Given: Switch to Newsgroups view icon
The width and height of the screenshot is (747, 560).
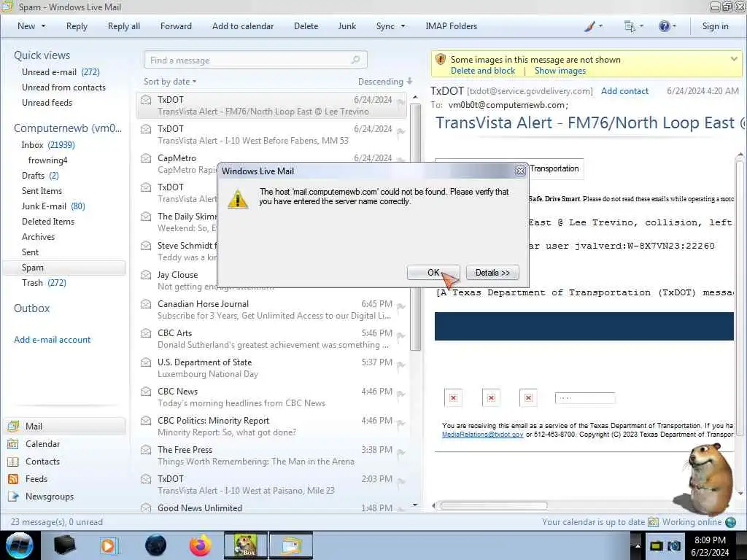Looking at the screenshot, I should [13, 497].
